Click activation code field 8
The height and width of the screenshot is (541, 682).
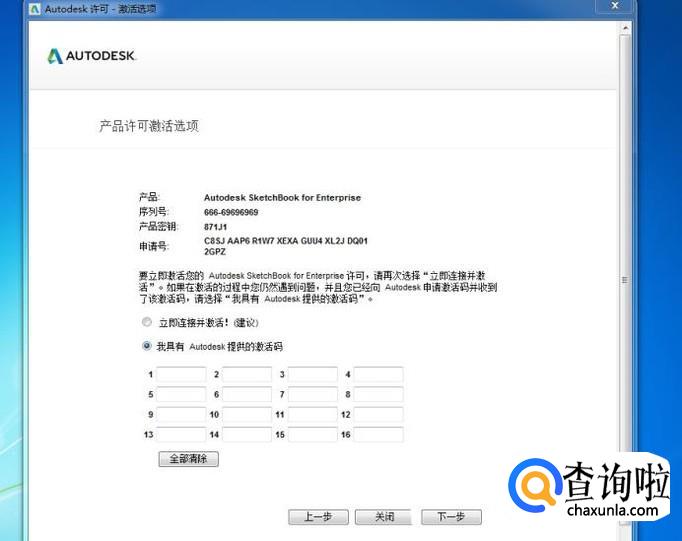[x=378, y=394]
